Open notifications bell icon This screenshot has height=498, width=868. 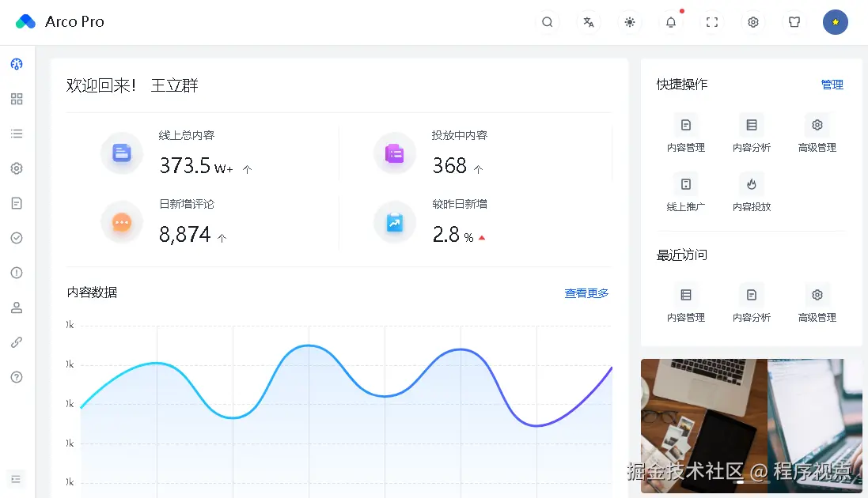tap(671, 22)
